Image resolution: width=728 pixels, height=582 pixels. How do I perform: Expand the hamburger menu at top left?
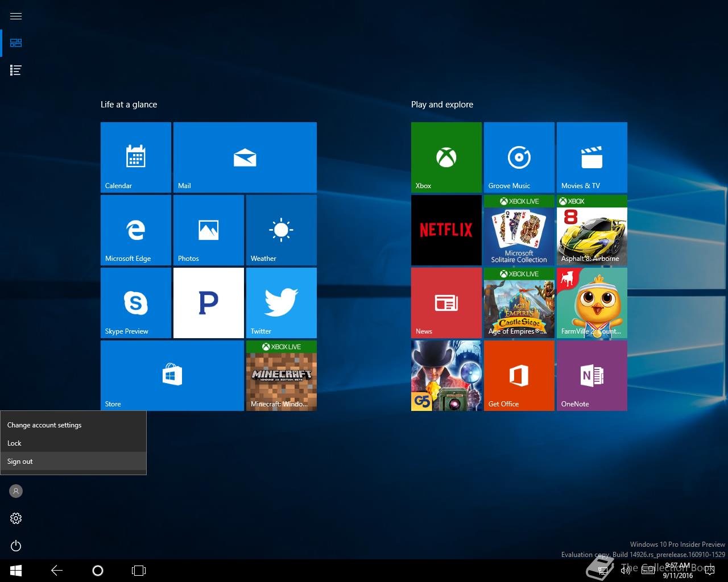(16, 16)
